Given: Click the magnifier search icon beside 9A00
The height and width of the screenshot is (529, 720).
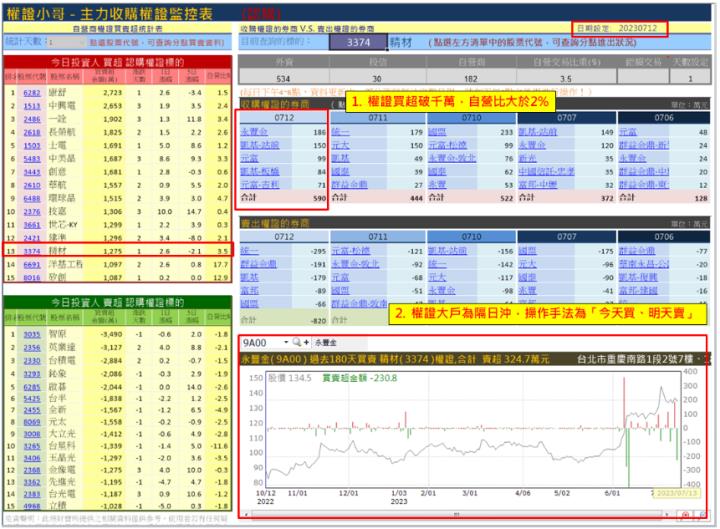Looking at the screenshot, I should pyautogui.click(x=297, y=342).
